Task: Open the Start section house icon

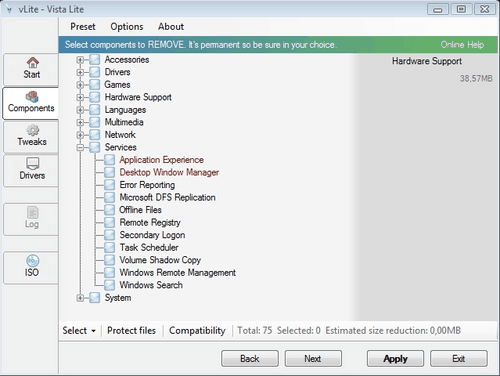Action: tap(32, 62)
